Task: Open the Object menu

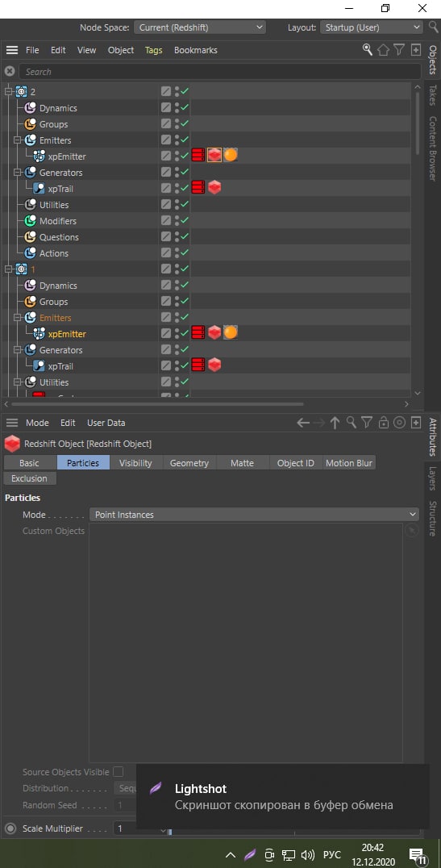Action: pos(121,50)
